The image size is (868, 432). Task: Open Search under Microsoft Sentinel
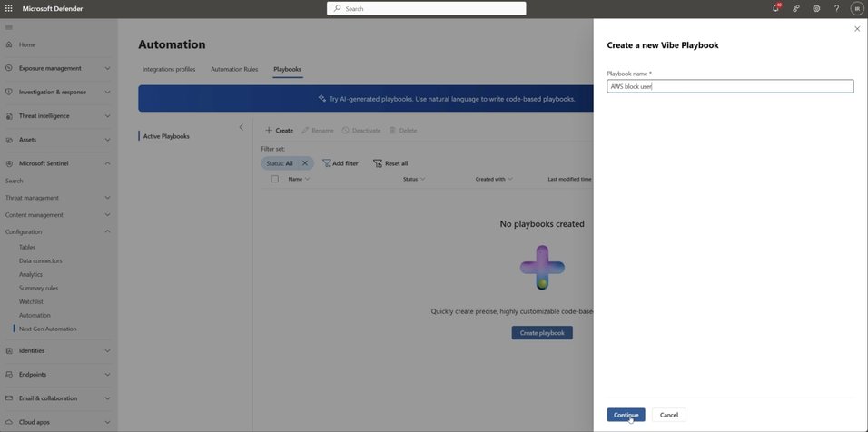pyautogui.click(x=15, y=181)
